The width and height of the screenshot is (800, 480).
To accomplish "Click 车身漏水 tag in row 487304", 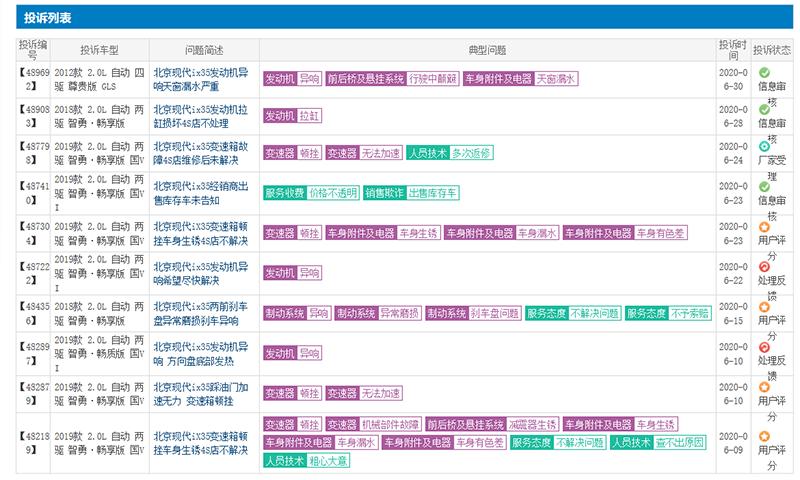I will (502, 233).
